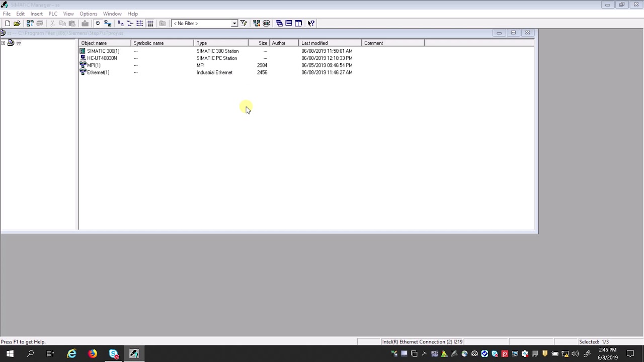Sort by Comment column header

pos(393,43)
